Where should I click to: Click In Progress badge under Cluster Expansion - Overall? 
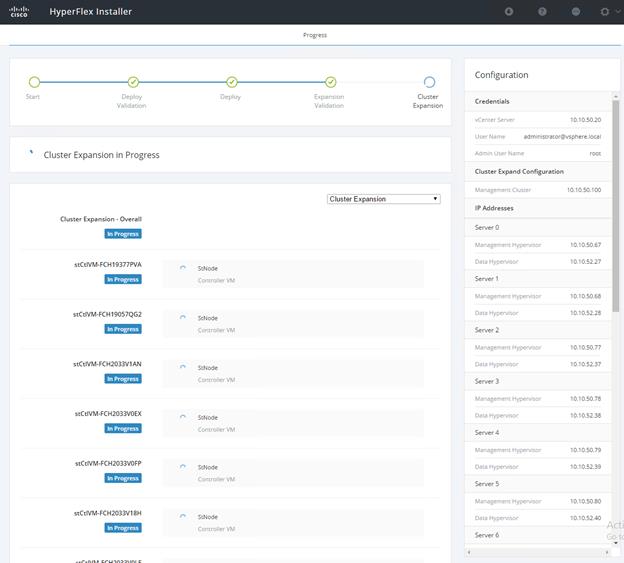[123, 234]
